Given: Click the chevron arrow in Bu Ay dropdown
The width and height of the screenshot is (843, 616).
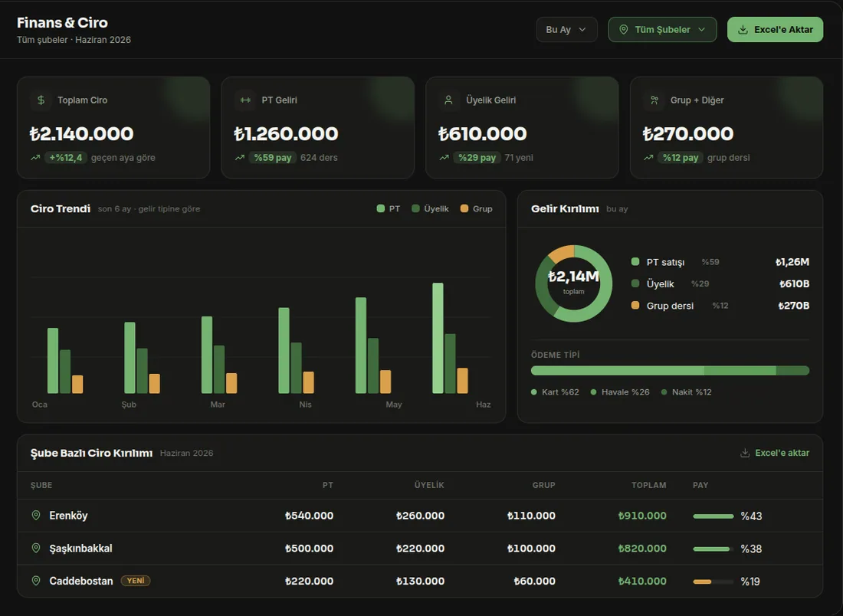Looking at the screenshot, I should [x=582, y=30].
